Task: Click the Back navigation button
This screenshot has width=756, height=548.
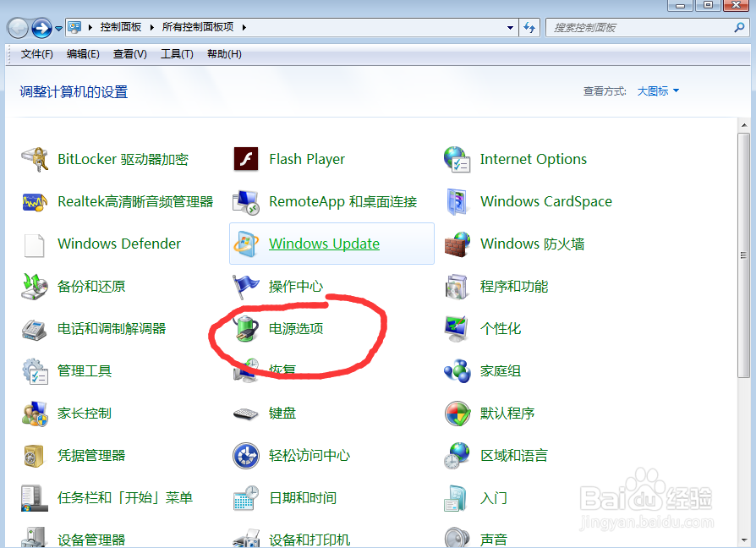Action: pyautogui.click(x=18, y=29)
